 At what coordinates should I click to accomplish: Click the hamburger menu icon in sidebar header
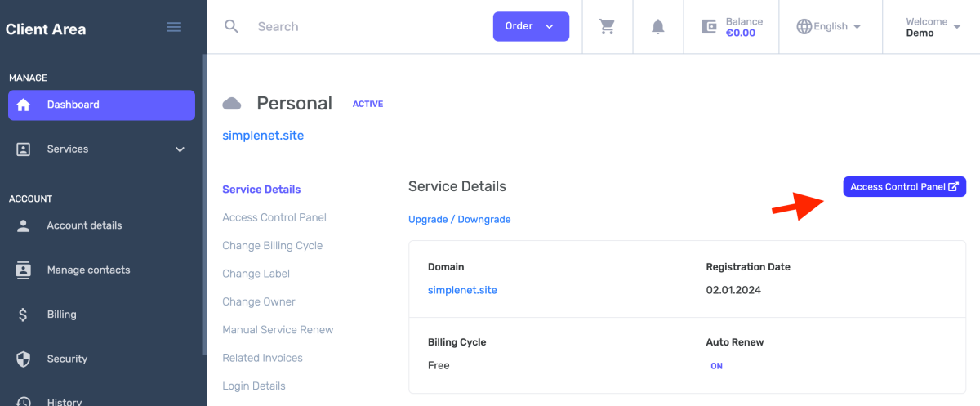pyautogui.click(x=174, y=27)
